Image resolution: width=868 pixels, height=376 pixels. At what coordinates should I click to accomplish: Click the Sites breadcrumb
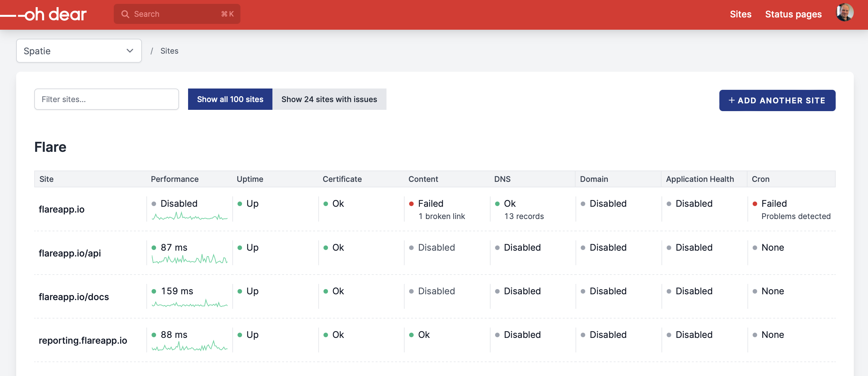click(x=169, y=51)
